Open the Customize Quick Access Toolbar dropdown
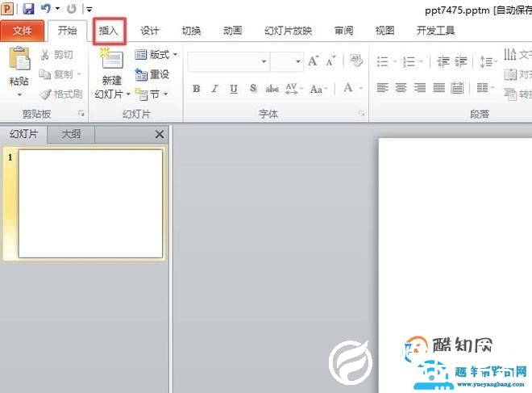Viewport: 532px width, 393px height. [89, 10]
